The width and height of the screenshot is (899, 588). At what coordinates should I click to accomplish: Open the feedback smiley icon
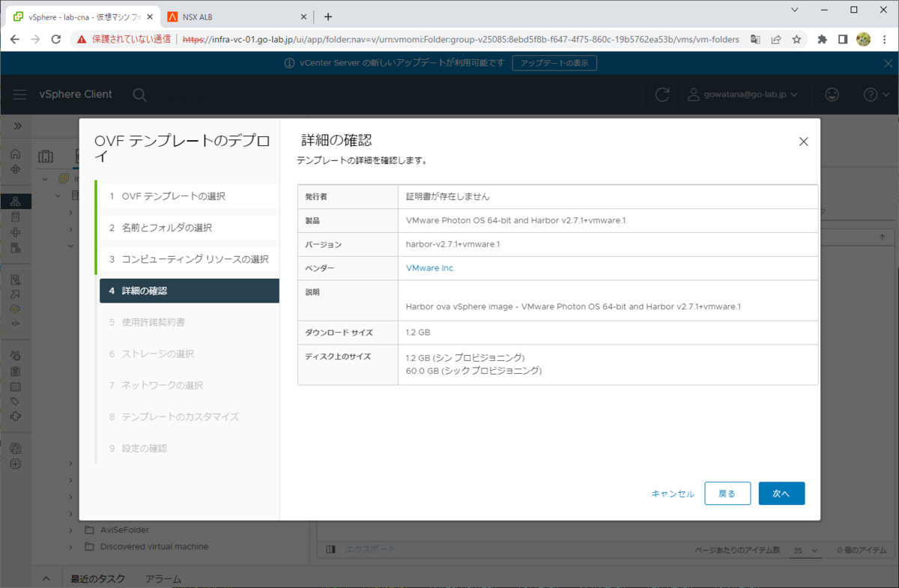(x=832, y=94)
